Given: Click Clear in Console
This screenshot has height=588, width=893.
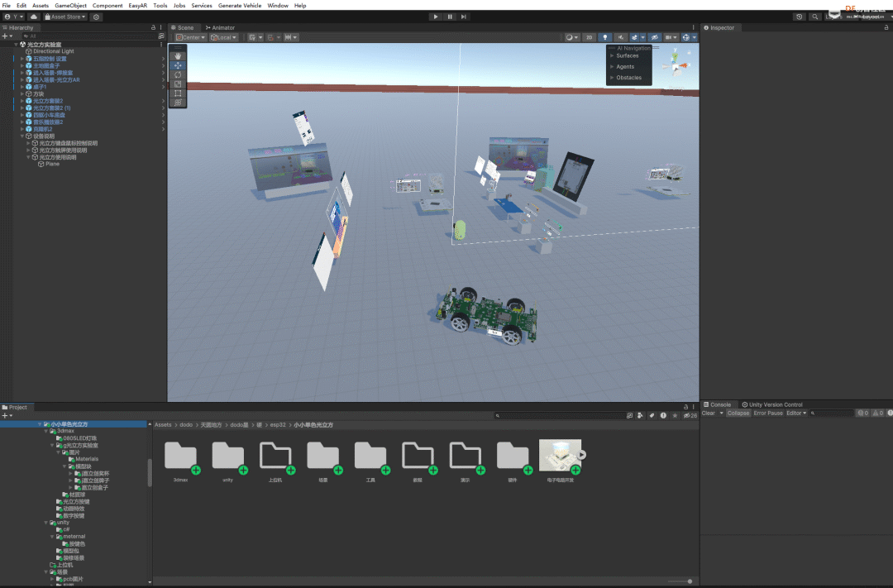Looking at the screenshot, I should coord(708,413).
